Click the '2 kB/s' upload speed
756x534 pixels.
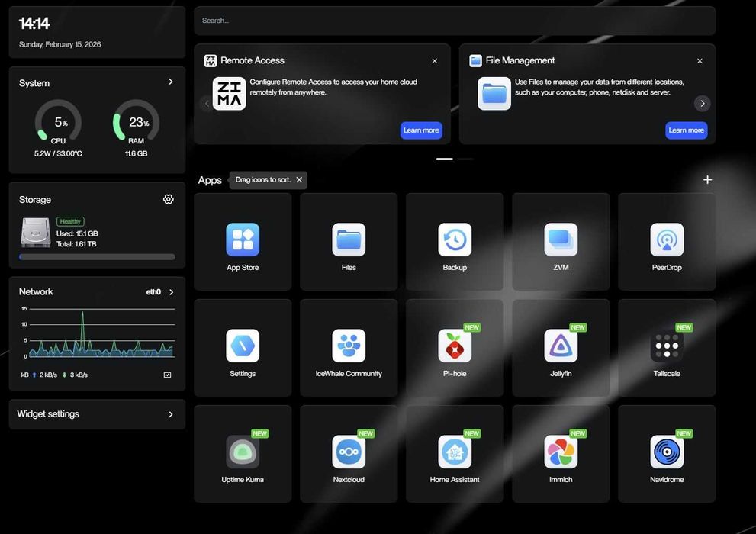(48, 375)
